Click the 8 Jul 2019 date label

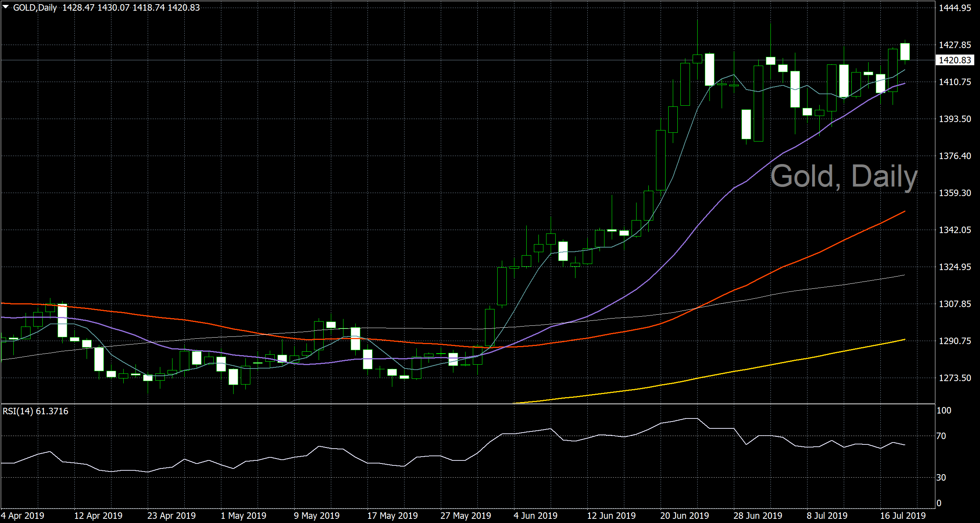coord(827,516)
